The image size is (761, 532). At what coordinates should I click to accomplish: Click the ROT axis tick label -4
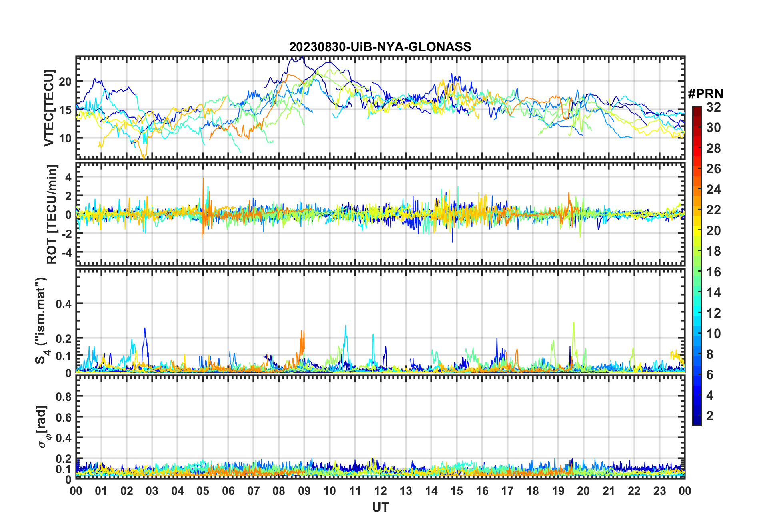point(66,253)
